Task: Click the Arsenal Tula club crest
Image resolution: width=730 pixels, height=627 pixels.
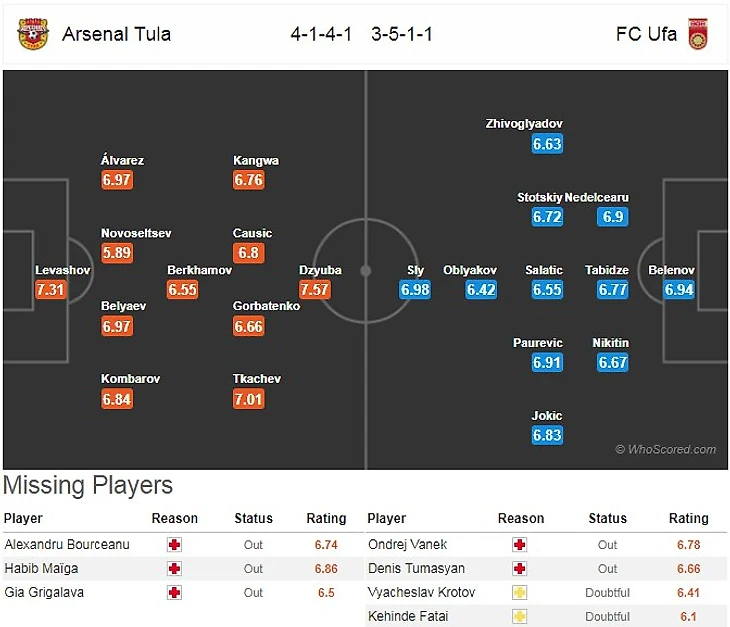Action: (32, 34)
